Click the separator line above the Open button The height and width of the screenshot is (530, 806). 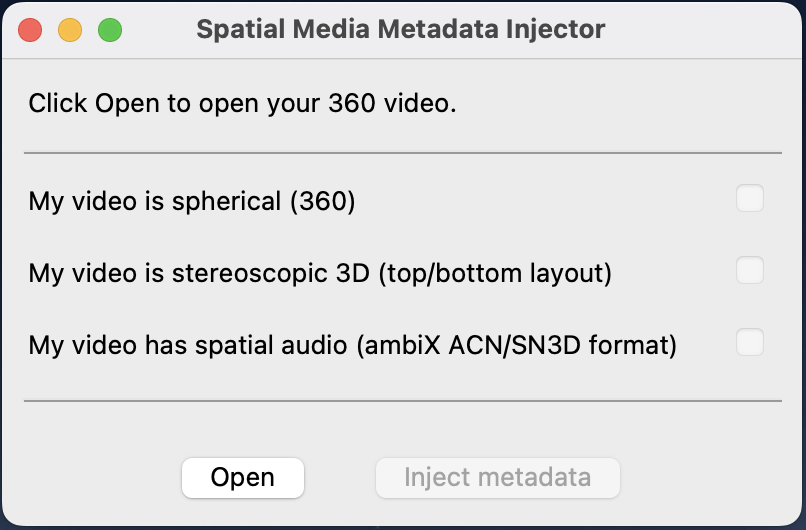click(x=403, y=400)
